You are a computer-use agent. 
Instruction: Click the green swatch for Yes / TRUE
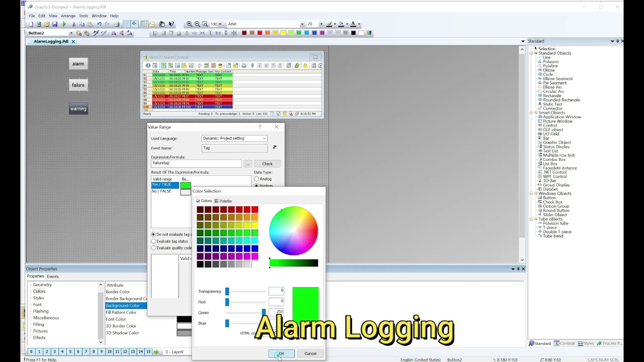[185, 185]
